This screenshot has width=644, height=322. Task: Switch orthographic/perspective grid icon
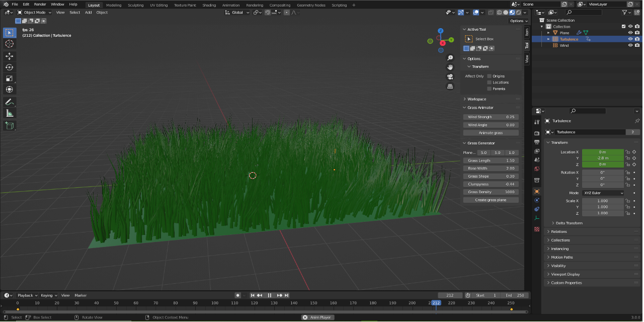coord(450,86)
